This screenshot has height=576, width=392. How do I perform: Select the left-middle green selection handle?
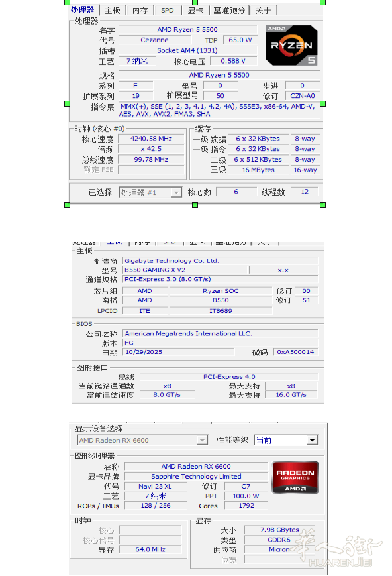[67, 103]
